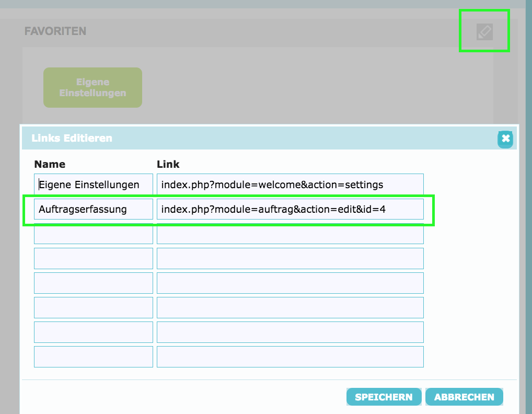
Task: Click the third row's empty Link field
Action: coord(290,234)
